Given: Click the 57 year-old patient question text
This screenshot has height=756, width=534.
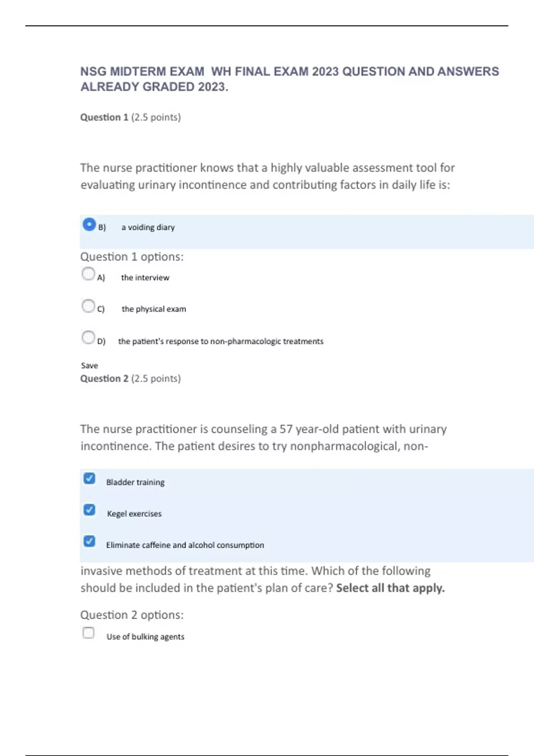Looking at the screenshot, I should (263, 438).
